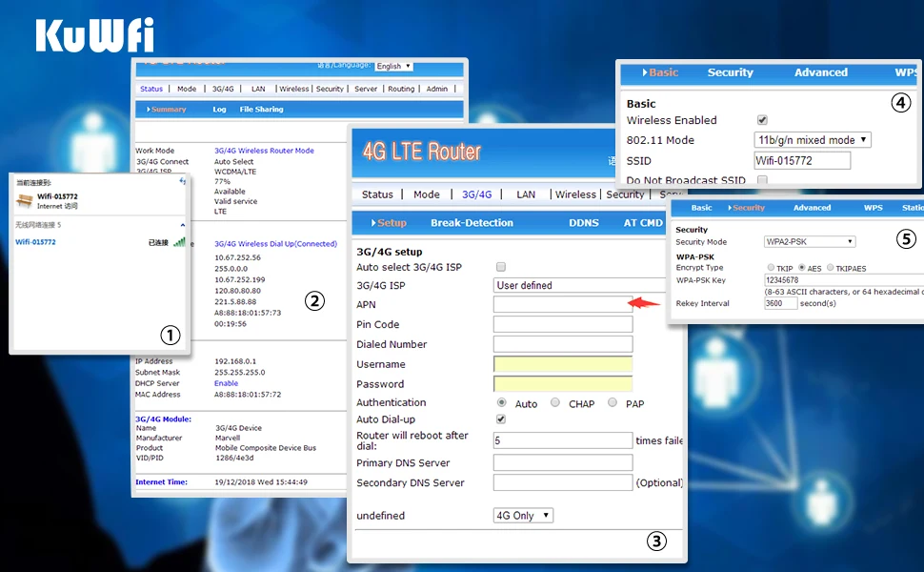Click the refresh icon in the network flyout

point(182,180)
